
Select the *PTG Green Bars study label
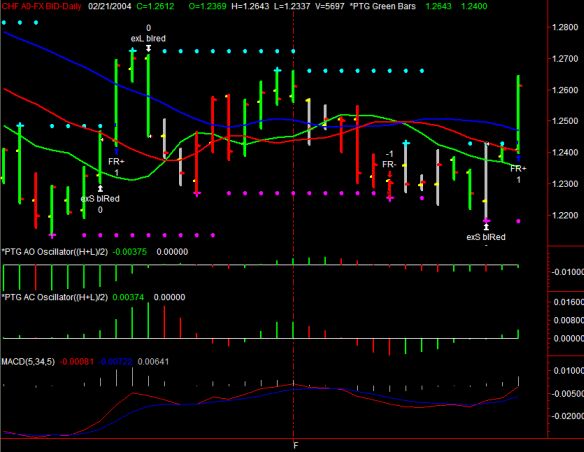[x=383, y=6]
